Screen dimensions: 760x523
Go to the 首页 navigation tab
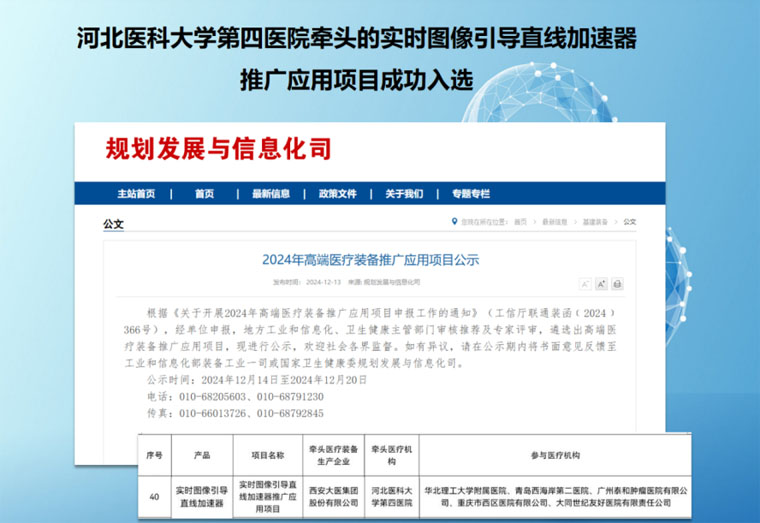click(x=204, y=194)
